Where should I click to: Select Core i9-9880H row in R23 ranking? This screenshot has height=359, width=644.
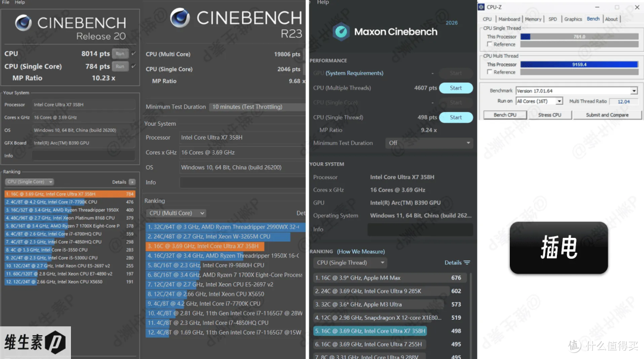225,265
